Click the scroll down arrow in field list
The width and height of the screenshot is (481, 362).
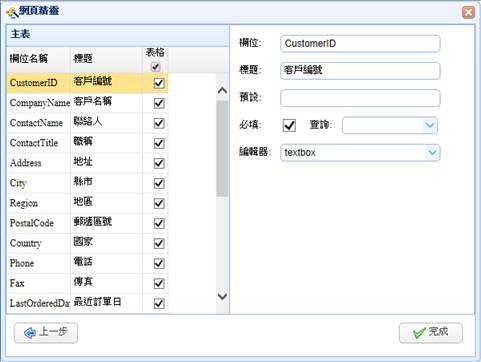222,296
